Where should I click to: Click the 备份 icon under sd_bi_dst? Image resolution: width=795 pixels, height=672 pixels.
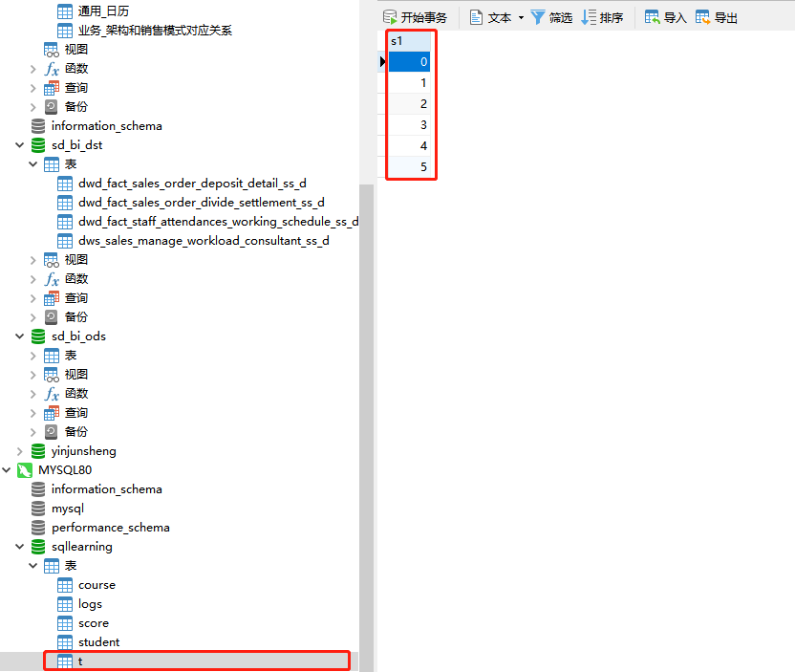coord(52,317)
